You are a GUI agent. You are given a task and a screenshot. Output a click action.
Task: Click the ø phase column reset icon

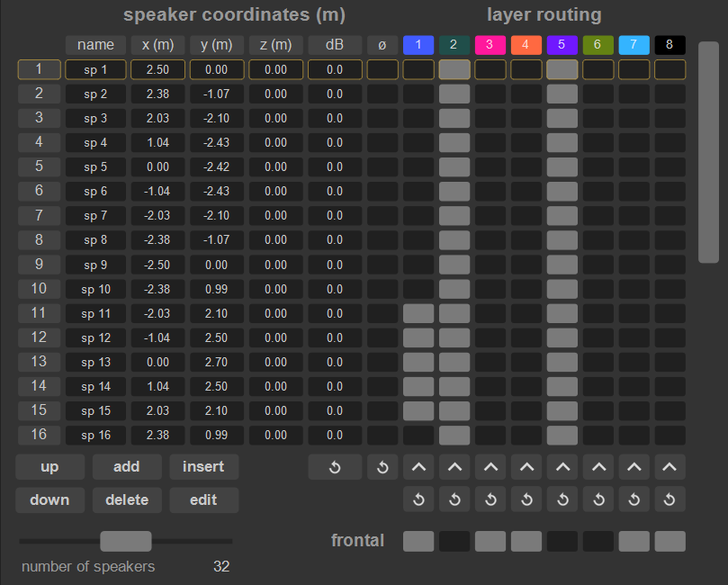pos(382,466)
